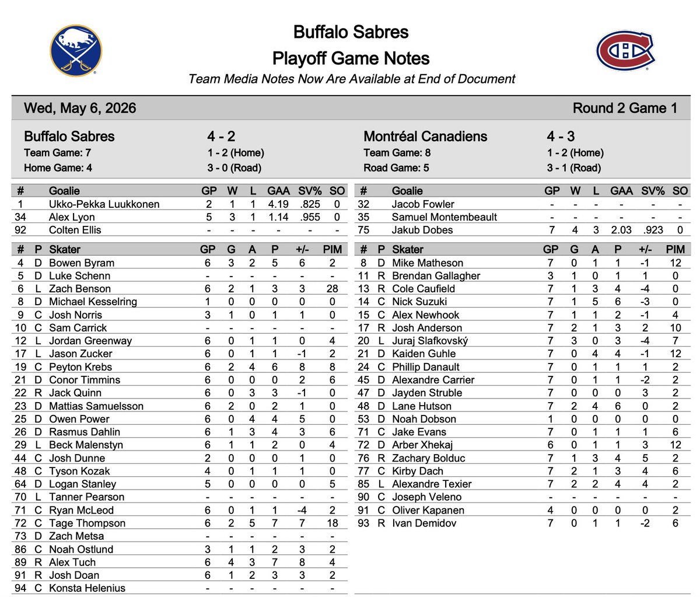Select Rasmus Dahlin row
The image size is (700, 597).
[179, 432]
